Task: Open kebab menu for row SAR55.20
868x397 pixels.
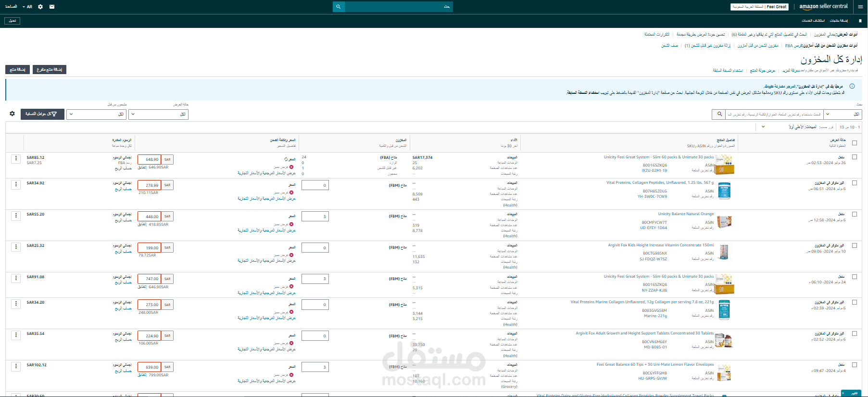Action: (16, 216)
